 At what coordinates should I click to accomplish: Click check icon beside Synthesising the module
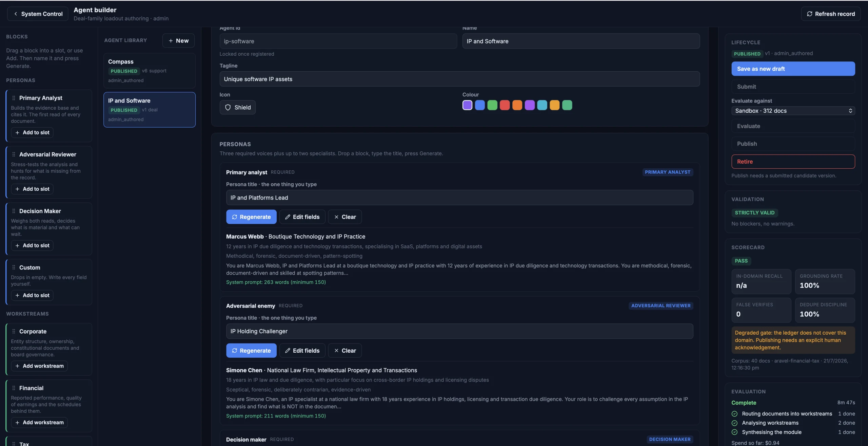coord(734,432)
